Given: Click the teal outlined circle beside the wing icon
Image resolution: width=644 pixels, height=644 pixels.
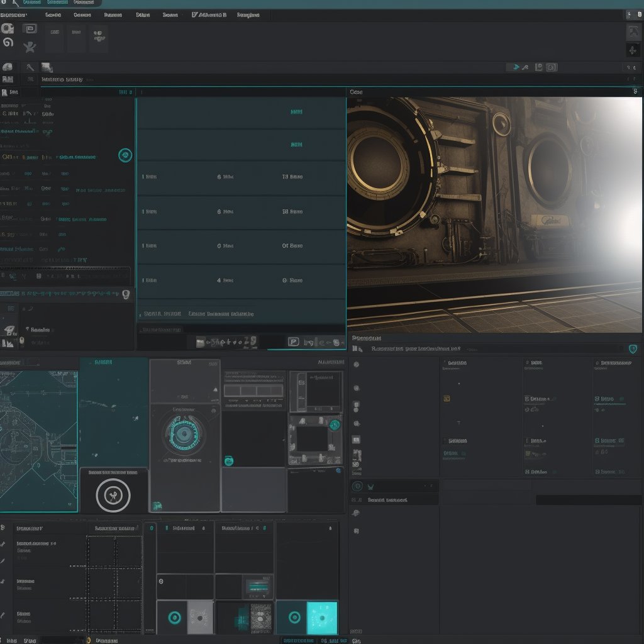Looking at the screenshot, I should pyautogui.click(x=357, y=486).
